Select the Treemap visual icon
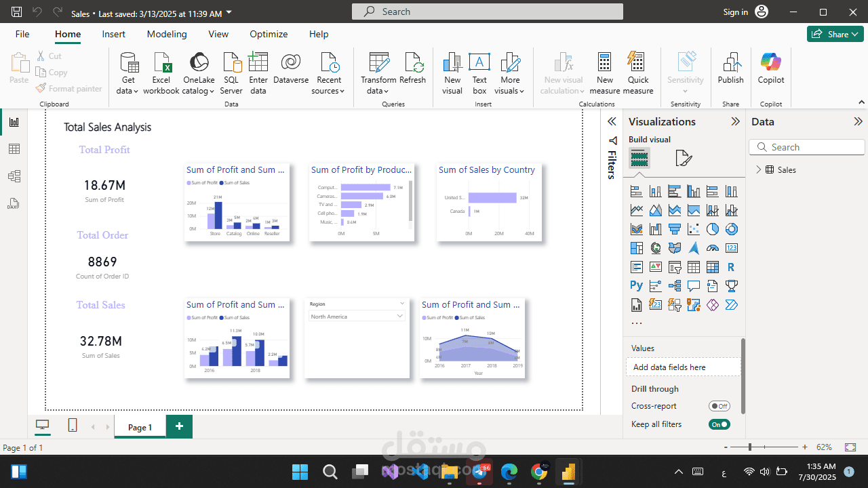 click(x=636, y=248)
